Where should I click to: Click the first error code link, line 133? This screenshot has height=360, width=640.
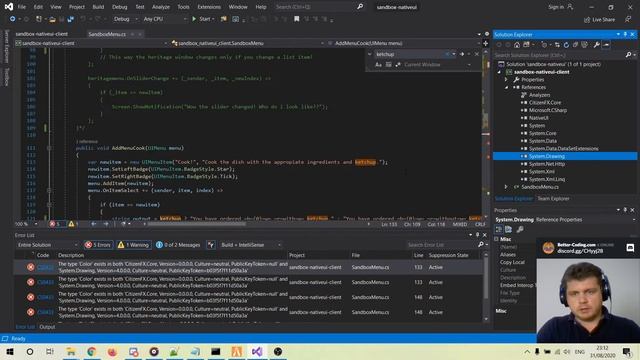coord(45,267)
